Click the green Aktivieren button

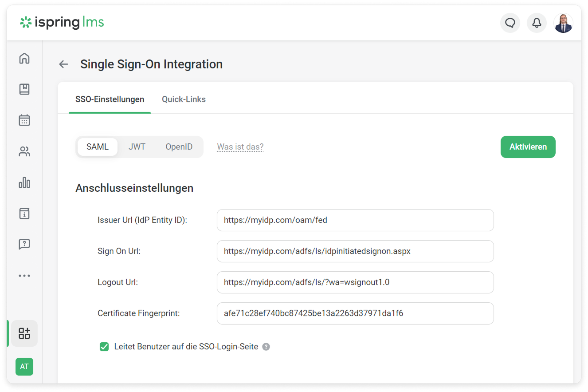point(528,147)
